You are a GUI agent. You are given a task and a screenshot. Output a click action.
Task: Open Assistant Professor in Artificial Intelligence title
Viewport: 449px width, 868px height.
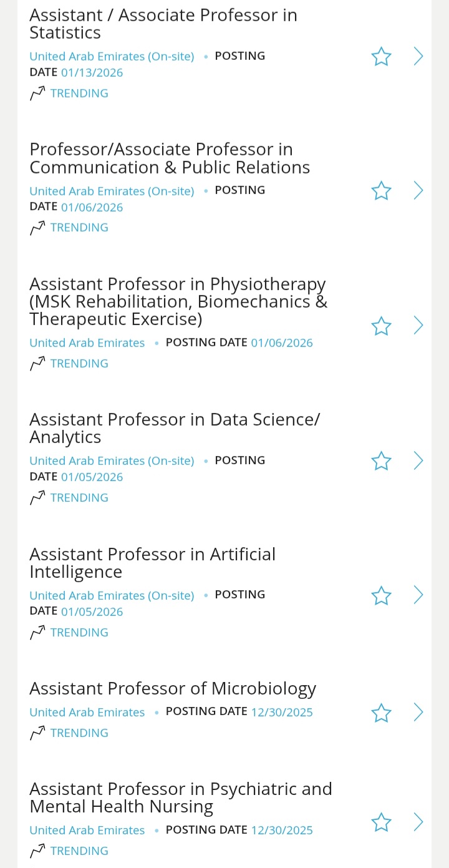coord(152,563)
